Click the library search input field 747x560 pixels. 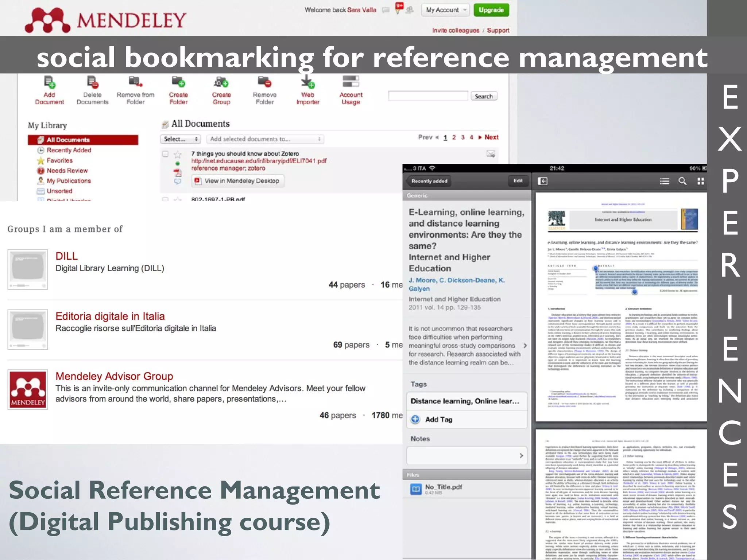[x=428, y=96]
